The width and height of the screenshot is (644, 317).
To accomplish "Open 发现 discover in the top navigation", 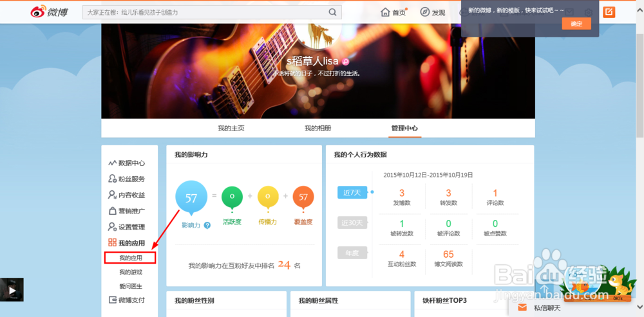I will point(433,12).
